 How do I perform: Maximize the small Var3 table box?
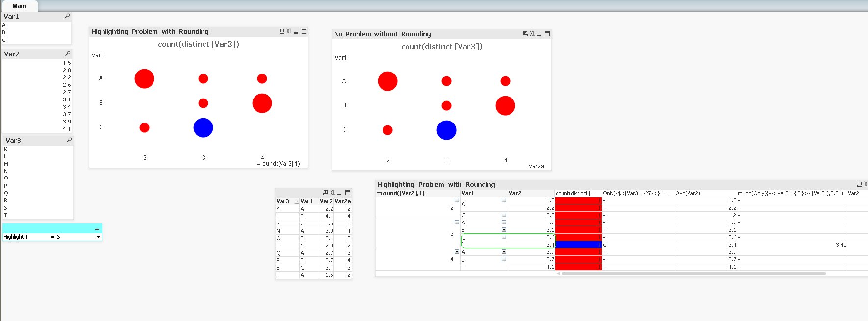point(348,193)
